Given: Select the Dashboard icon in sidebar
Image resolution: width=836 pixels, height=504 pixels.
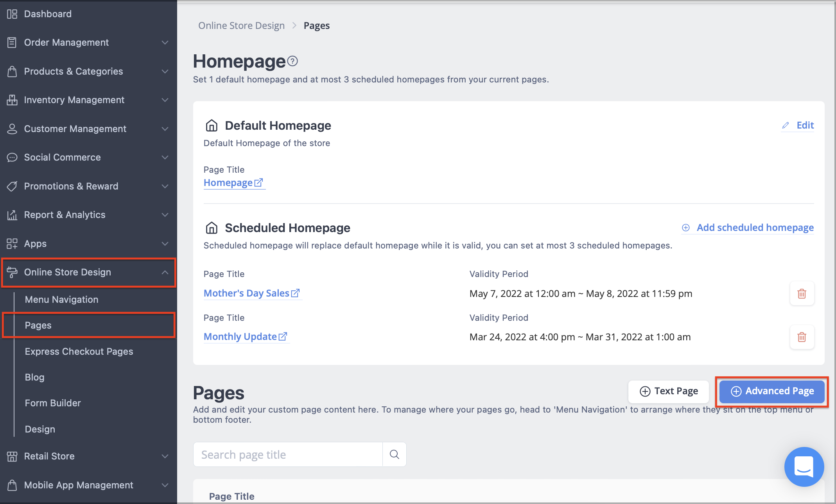Looking at the screenshot, I should pyautogui.click(x=12, y=14).
